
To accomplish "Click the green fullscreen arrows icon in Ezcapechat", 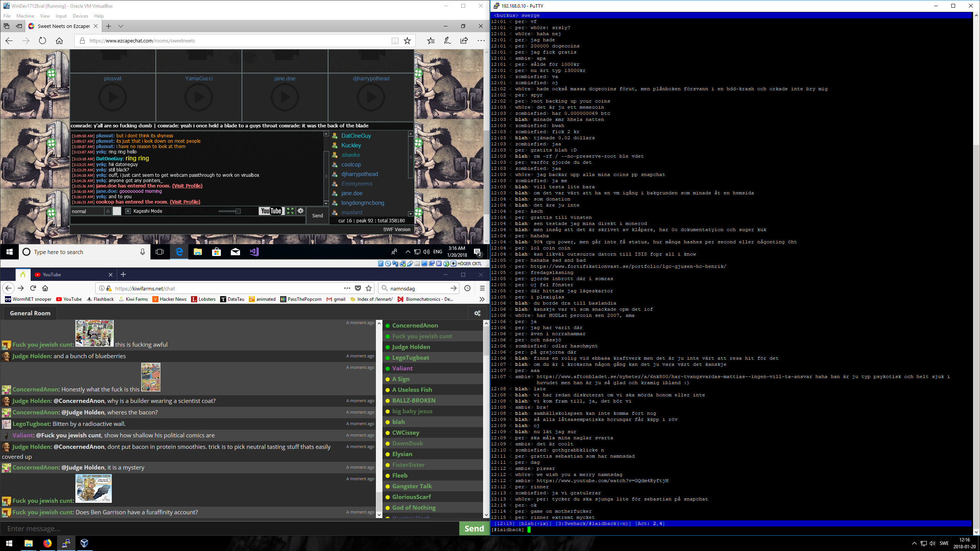I will coord(291,211).
